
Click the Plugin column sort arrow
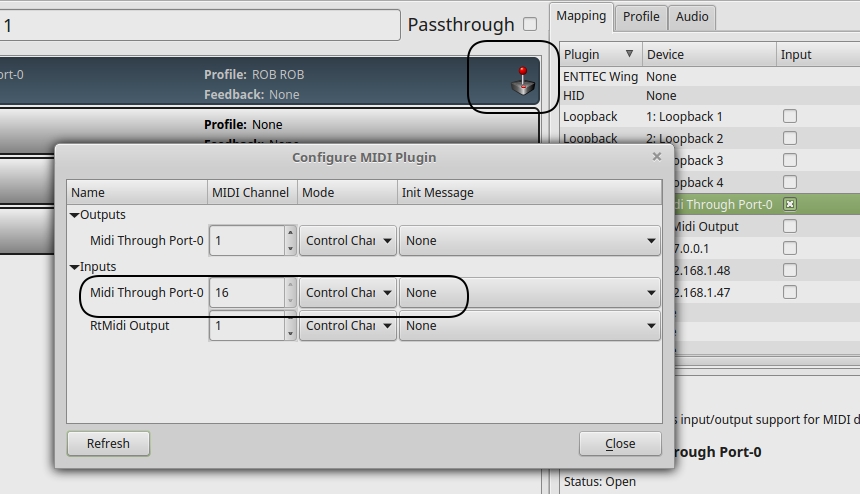tap(629, 54)
